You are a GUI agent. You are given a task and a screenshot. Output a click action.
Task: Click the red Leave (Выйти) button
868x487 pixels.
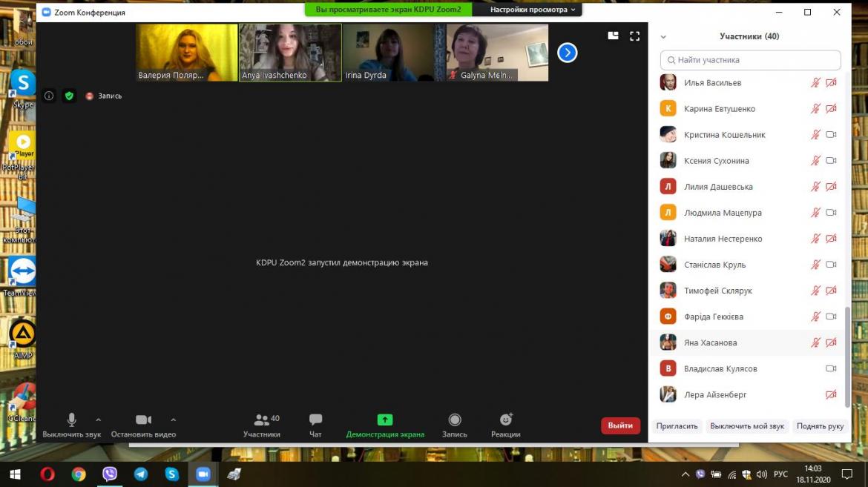point(620,425)
